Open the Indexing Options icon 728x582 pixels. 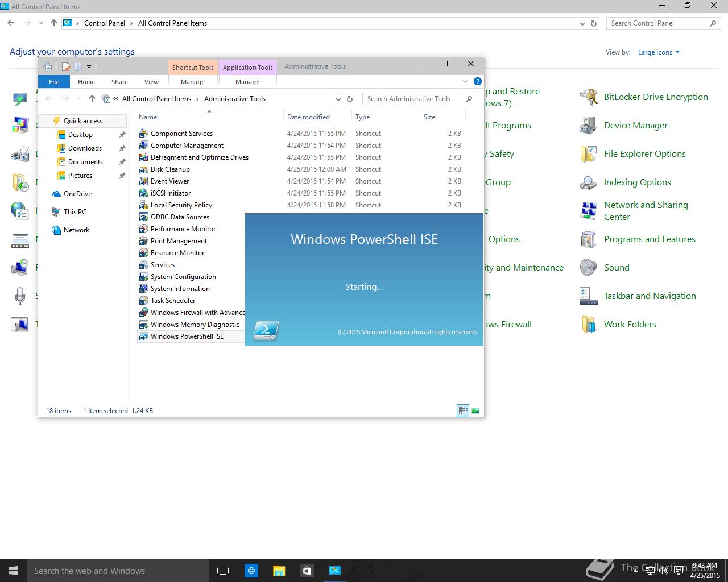[588, 182]
